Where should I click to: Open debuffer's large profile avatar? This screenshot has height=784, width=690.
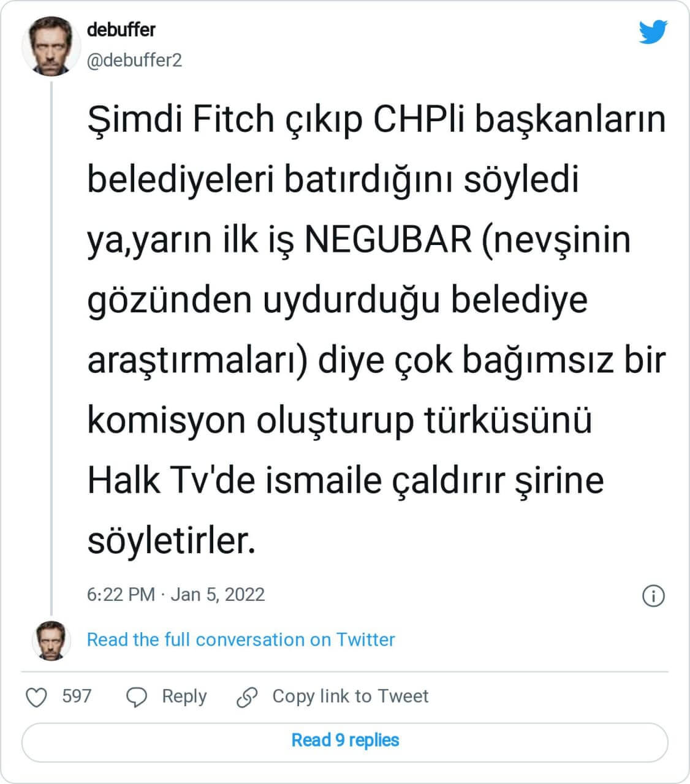47,47
